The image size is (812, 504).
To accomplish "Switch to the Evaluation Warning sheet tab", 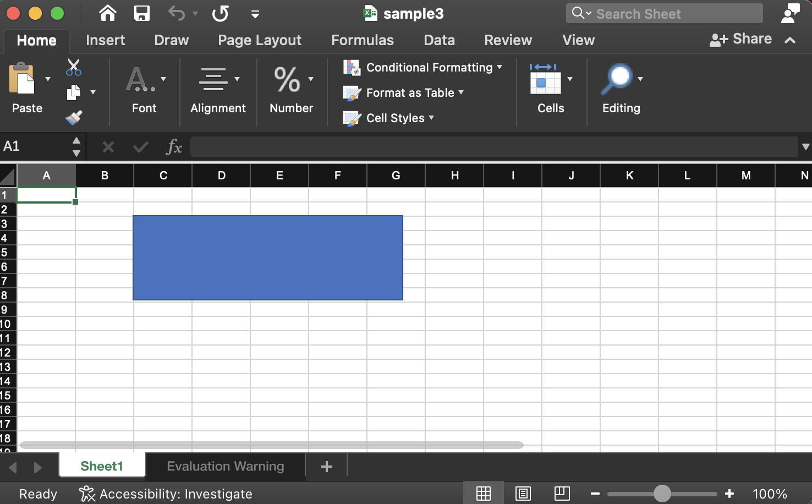I will (x=225, y=466).
